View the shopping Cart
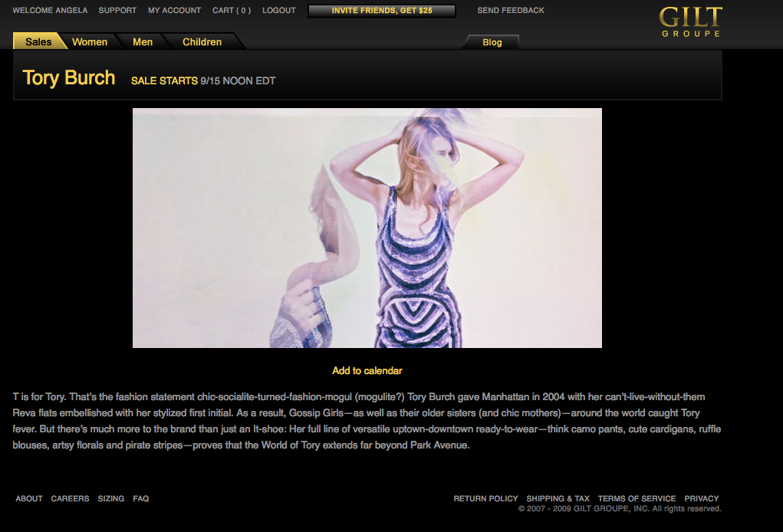The width and height of the screenshot is (783, 532). [232, 11]
